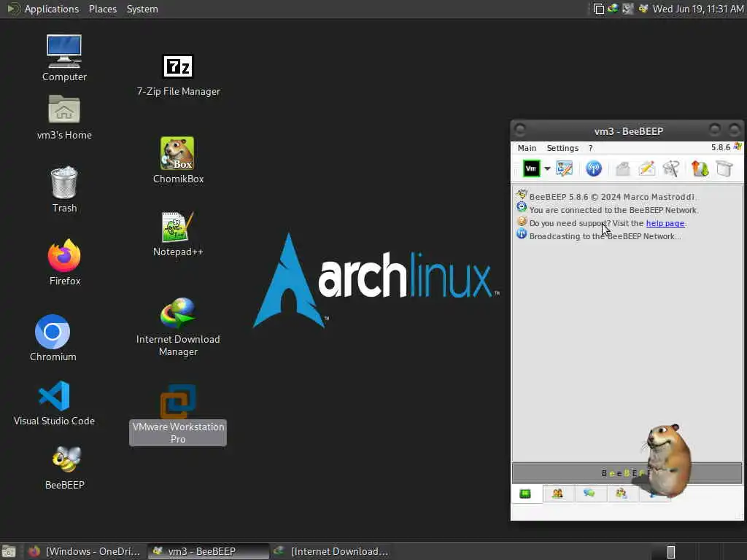This screenshot has width=747, height=560.
Task: Open vm3's Home folder icon
Action: coord(64,117)
